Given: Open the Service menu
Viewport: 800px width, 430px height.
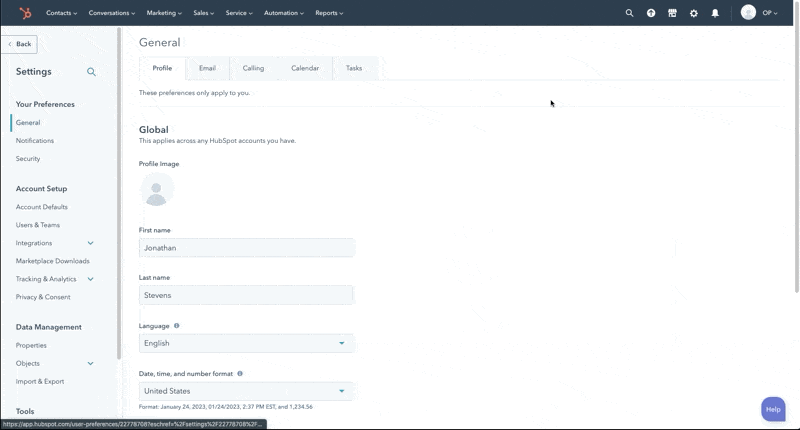Looking at the screenshot, I should click(x=239, y=13).
